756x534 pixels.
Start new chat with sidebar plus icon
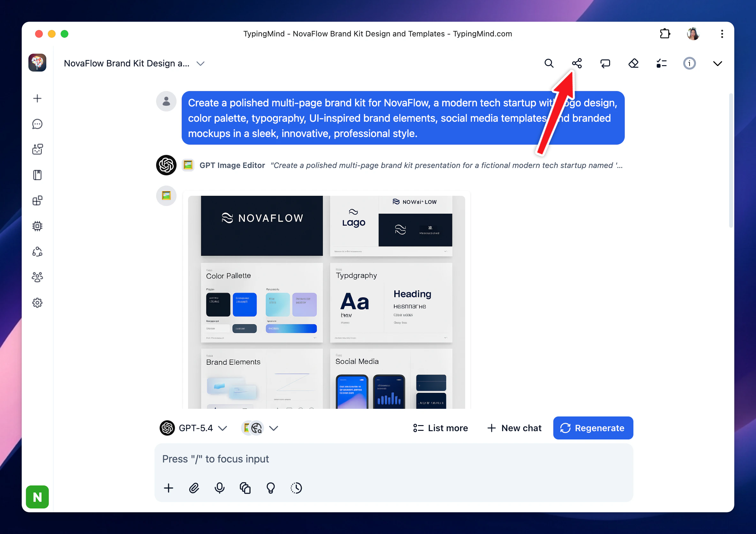coord(37,98)
